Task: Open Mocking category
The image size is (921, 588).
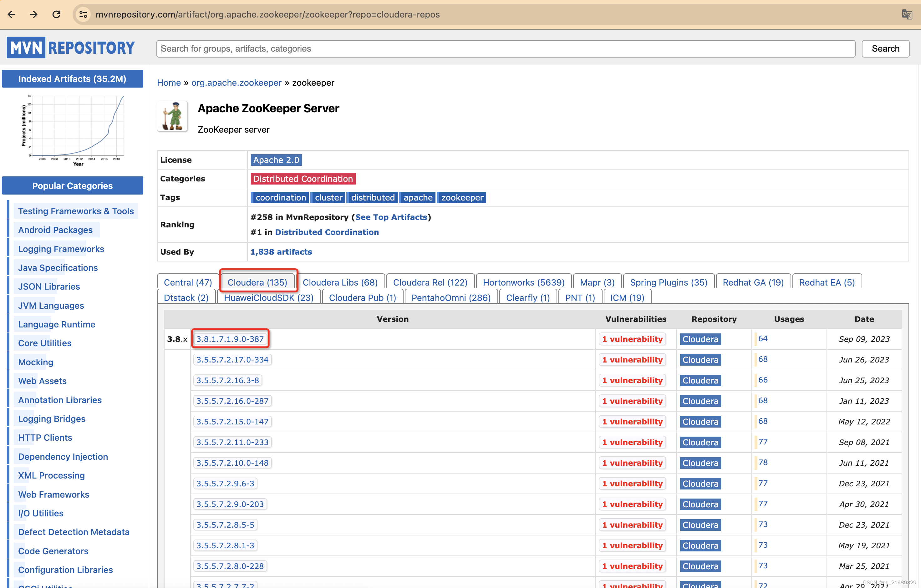Action: point(36,362)
